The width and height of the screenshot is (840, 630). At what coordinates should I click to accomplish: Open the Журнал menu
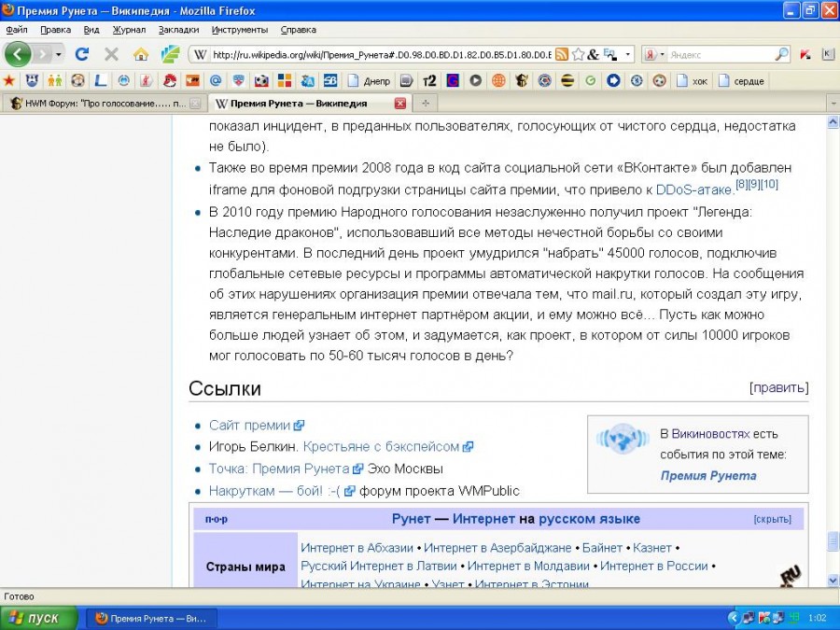coord(129,30)
